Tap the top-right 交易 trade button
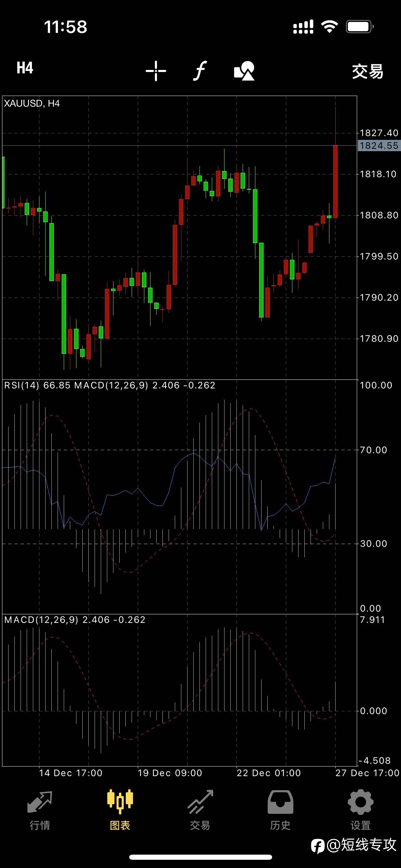Screen dimensions: 401x868 point(368,72)
